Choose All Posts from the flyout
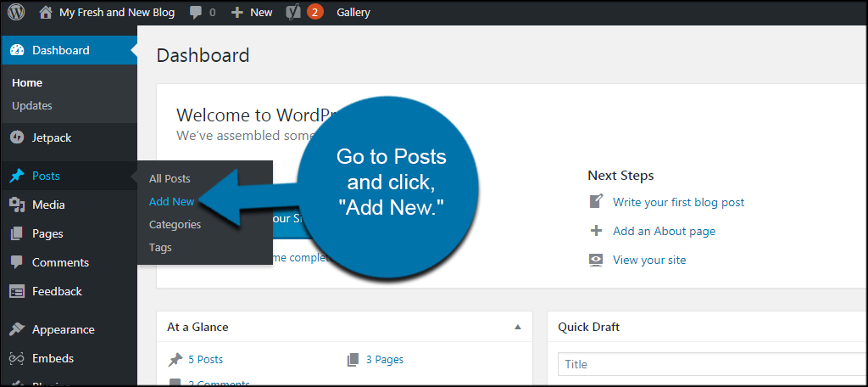Image resolution: width=868 pixels, height=387 pixels. tap(170, 178)
